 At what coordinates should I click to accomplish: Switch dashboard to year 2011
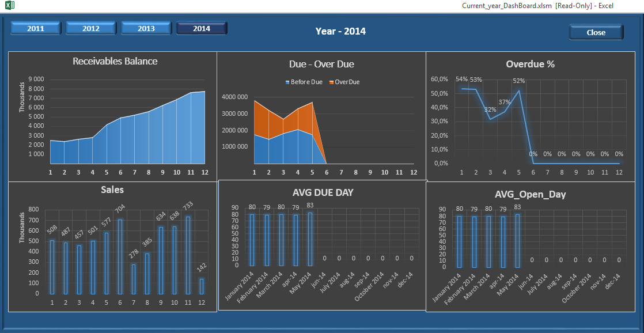(36, 28)
